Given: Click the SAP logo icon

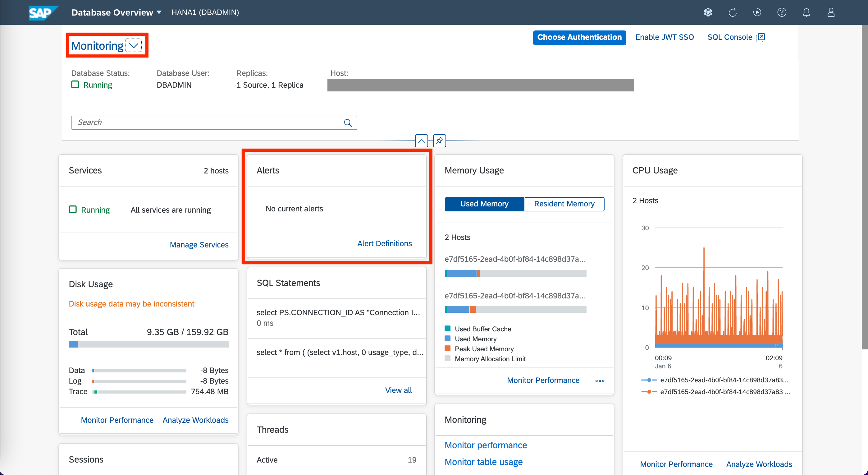Looking at the screenshot, I should pos(43,12).
